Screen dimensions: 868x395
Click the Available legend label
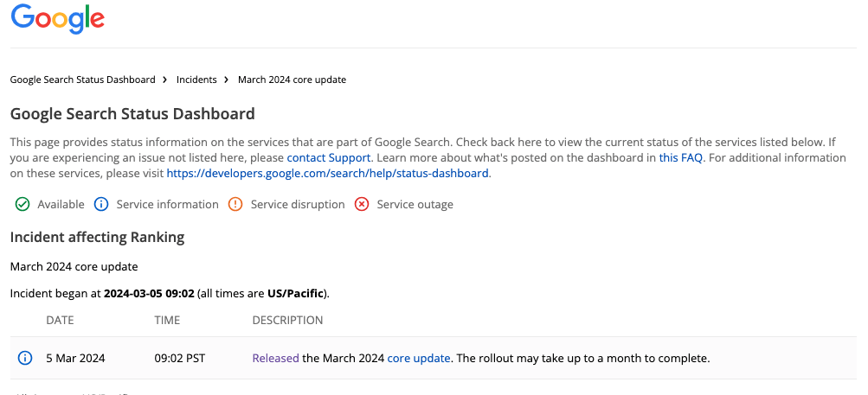tap(61, 205)
